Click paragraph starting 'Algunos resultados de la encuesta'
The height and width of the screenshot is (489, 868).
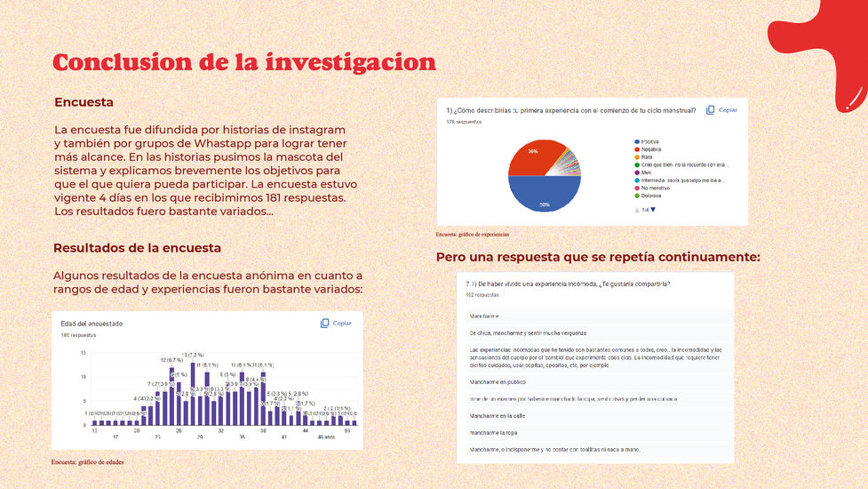tap(208, 283)
